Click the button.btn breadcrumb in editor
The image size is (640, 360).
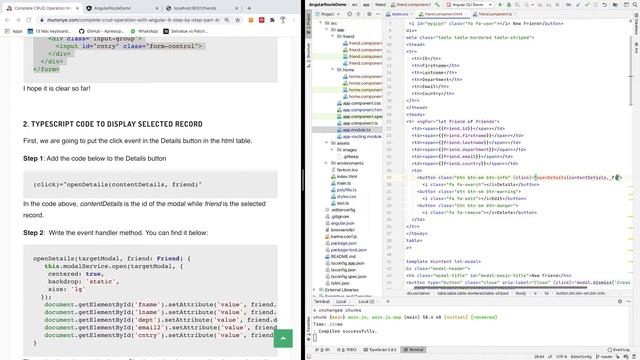pos(580,293)
